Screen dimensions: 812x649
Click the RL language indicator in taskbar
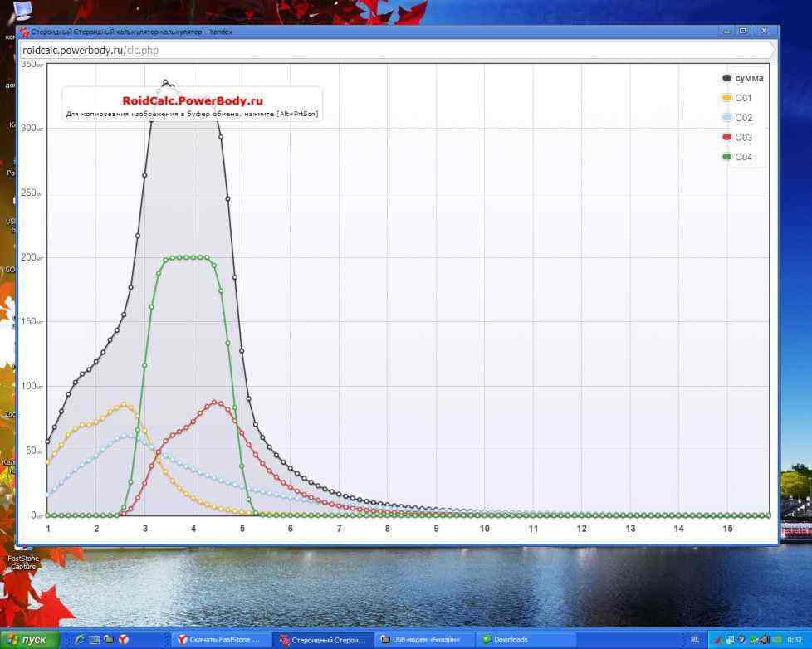[x=694, y=640]
